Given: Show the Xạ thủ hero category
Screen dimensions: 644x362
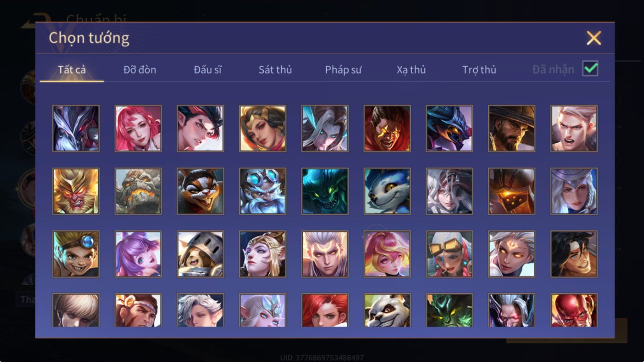Looking at the screenshot, I should pos(411,69).
